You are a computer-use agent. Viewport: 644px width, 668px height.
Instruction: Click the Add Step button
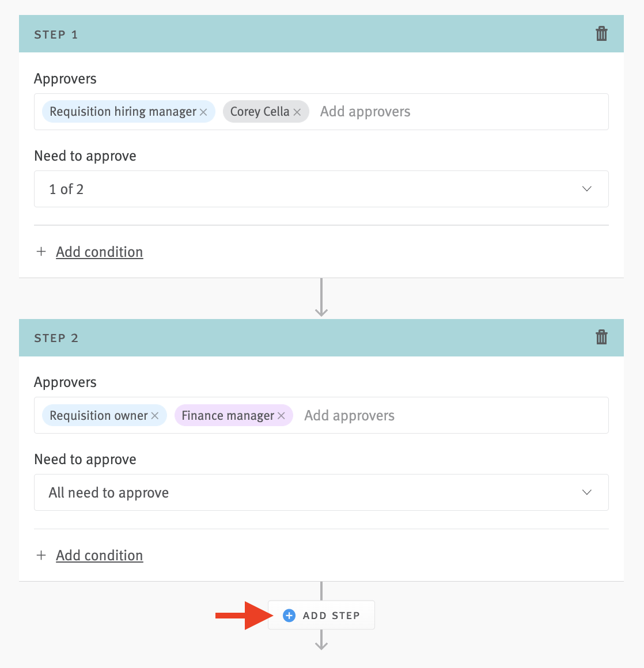pyautogui.click(x=321, y=615)
